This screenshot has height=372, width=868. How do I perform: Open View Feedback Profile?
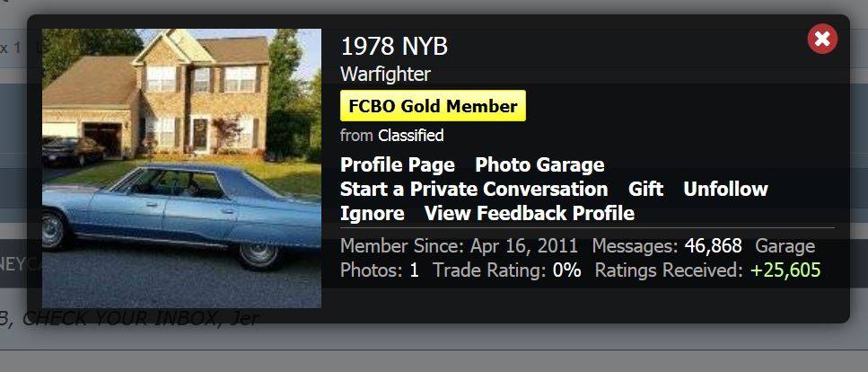coord(530,214)
